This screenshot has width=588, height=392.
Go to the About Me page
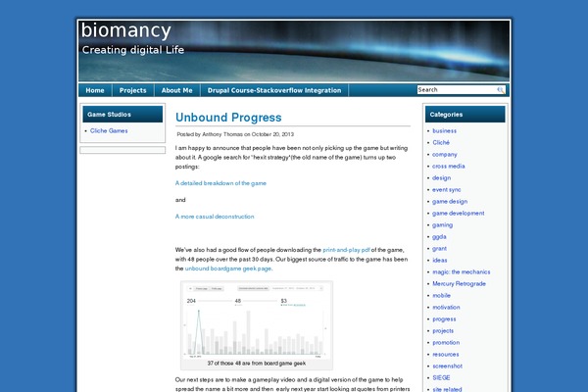(x=177, y=90)
